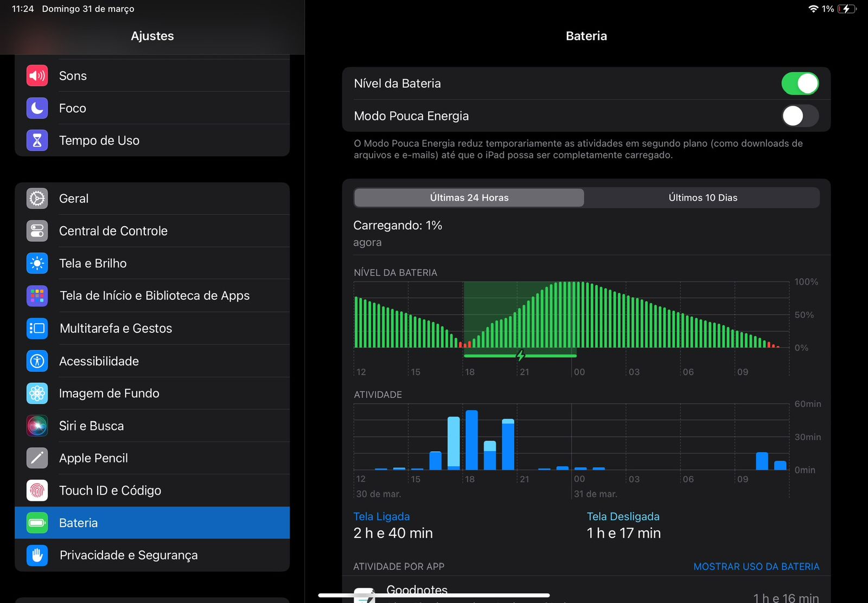This screenshot has height=603, width=868.
Task: Tap the battery level chart charging indicator
Action: 520,356
